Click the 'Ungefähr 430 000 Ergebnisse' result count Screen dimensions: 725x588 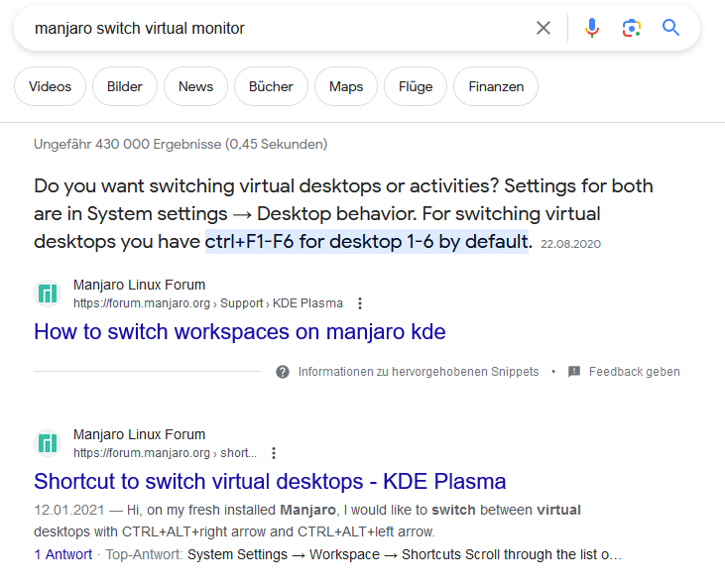[181, 144]
